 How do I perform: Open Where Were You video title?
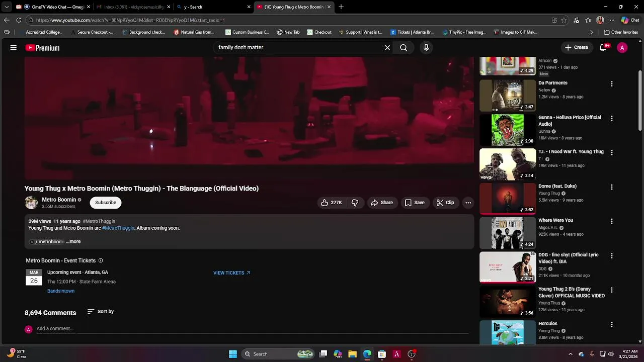click(555, 220)
